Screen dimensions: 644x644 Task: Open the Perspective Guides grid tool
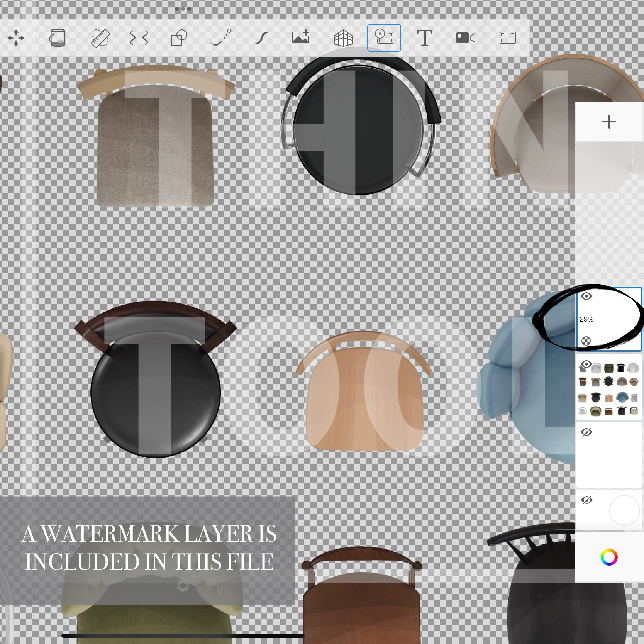pos(343,38)
